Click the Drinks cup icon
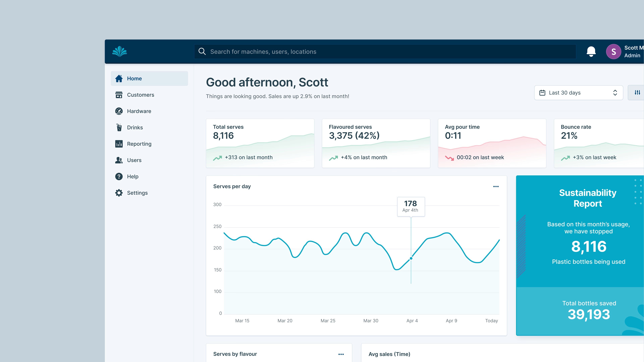The width and height of the screenshot is (644, 362). (x=119, y=127)
